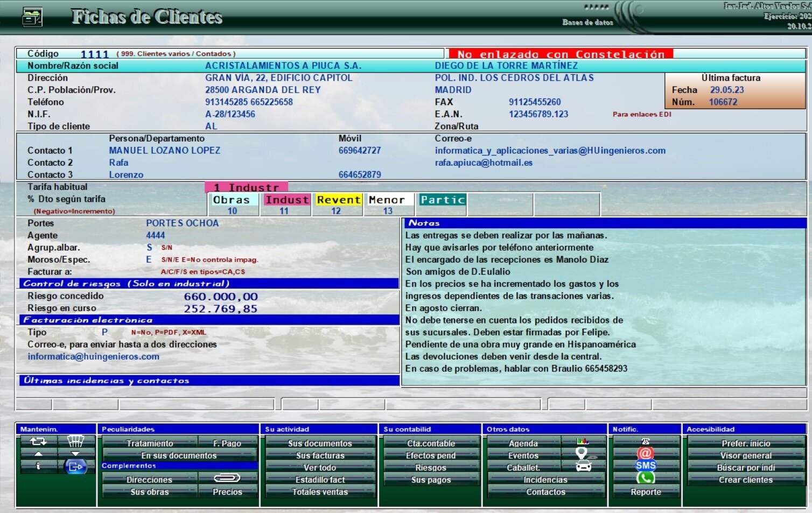Select the Revent tariff tab
Image resolution: width=812 pixels, height=513 pixels.
[338, 200]
